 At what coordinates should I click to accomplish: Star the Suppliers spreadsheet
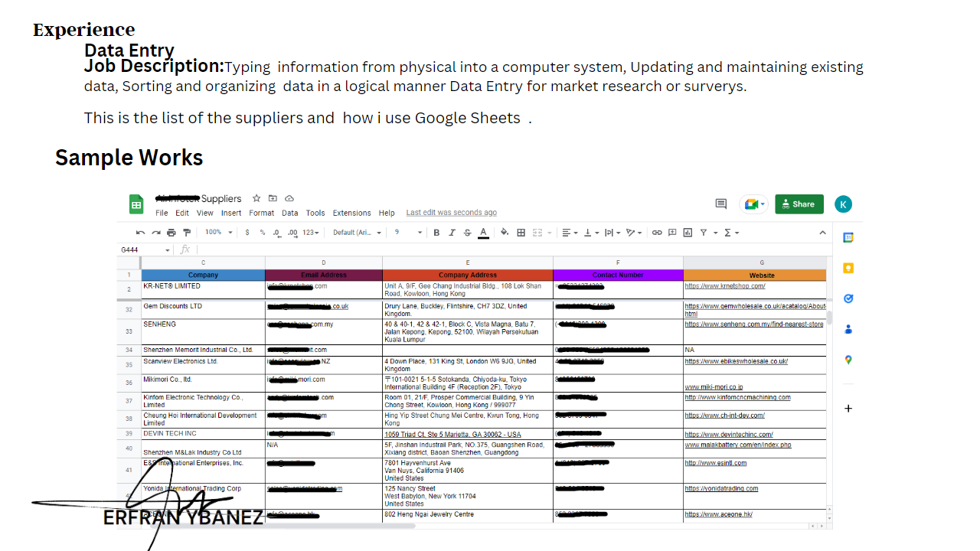256,198
